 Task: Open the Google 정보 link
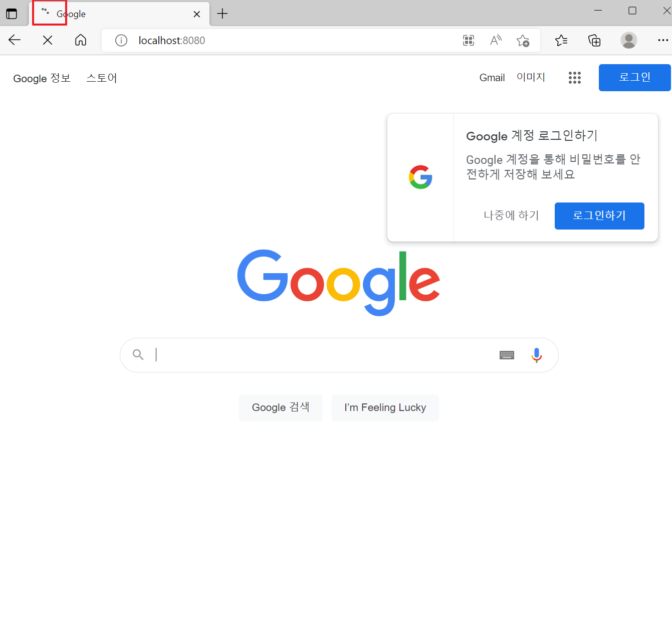pos(42,78)
